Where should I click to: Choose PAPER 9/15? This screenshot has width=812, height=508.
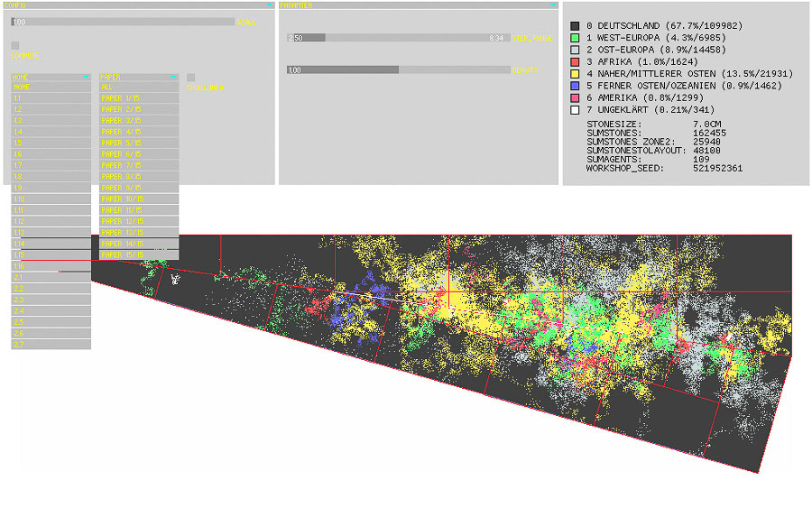[139, 188]
